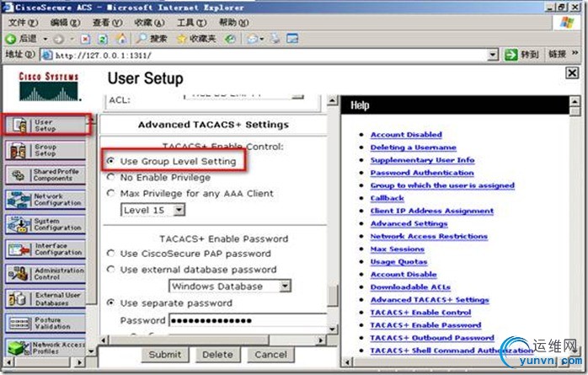Open the Callback help link
The height and width of the screenshot is (375, 588).
pyautogui.click(x=387, y=198)
